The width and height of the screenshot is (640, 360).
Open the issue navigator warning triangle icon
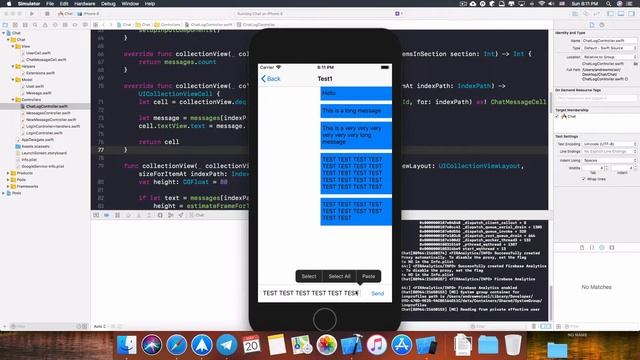click(x=45, y=25)
